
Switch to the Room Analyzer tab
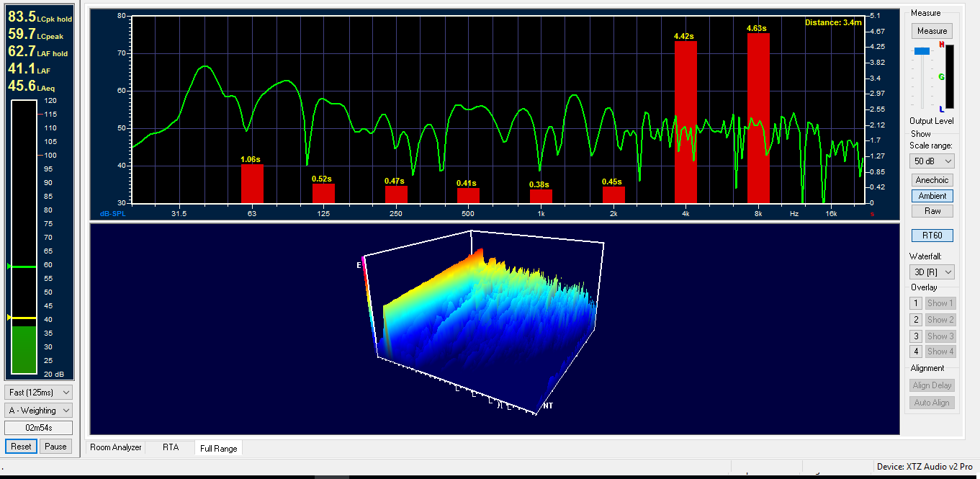[x=116, y=447]
